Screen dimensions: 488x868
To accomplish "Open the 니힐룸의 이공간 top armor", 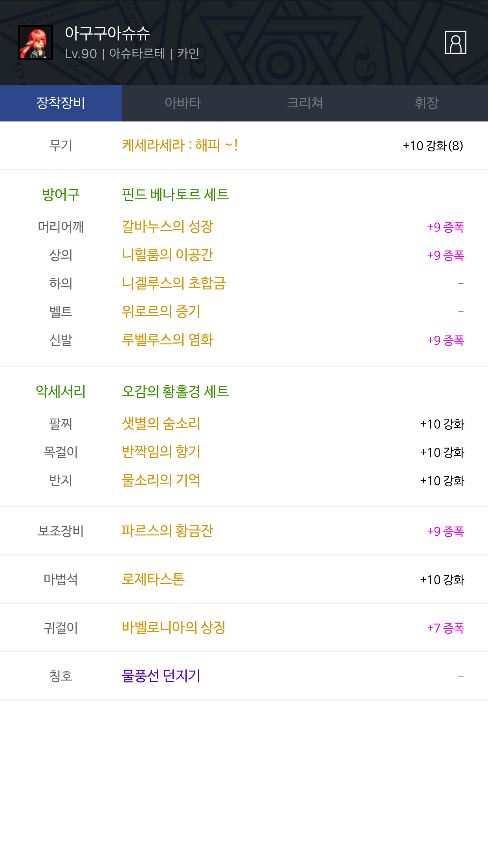I will point(167,255).
